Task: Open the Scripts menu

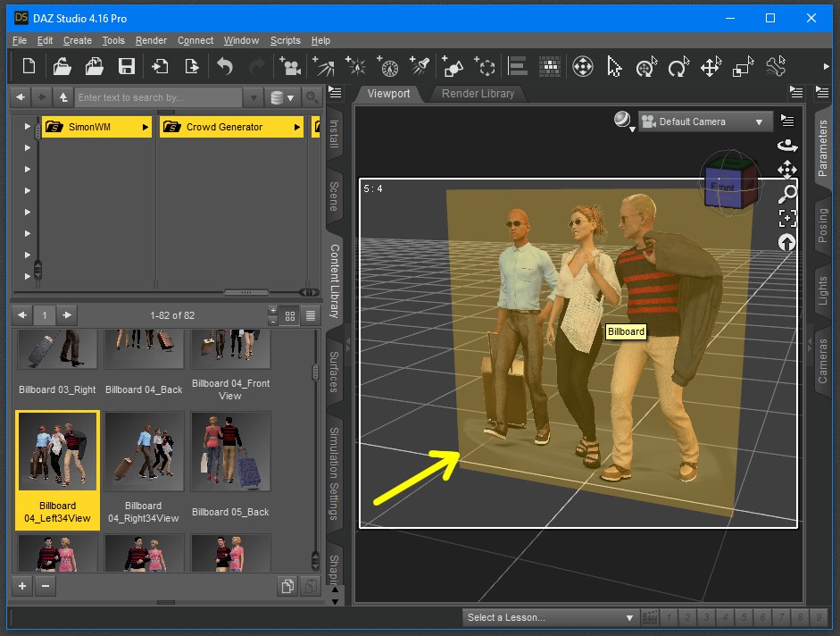Action: tap(286, 40)
